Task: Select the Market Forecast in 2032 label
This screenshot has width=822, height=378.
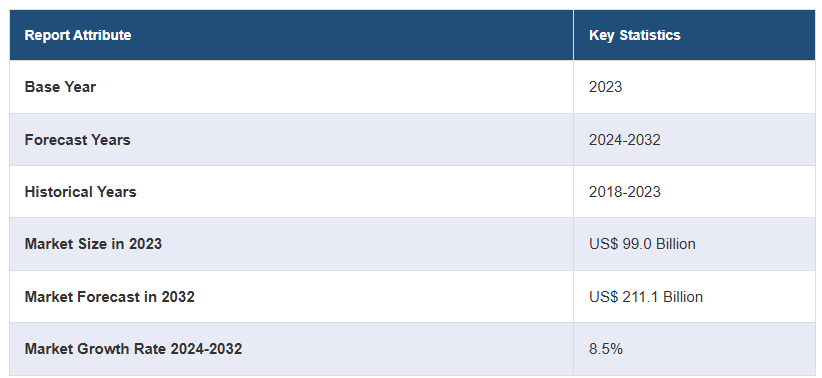Action: (x=110, y=297)
